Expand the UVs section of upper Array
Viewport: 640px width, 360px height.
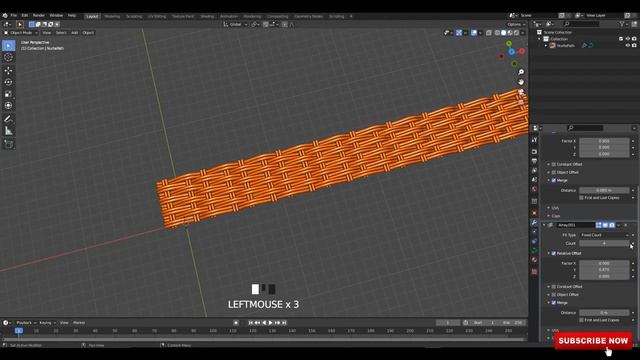(549, 208)
